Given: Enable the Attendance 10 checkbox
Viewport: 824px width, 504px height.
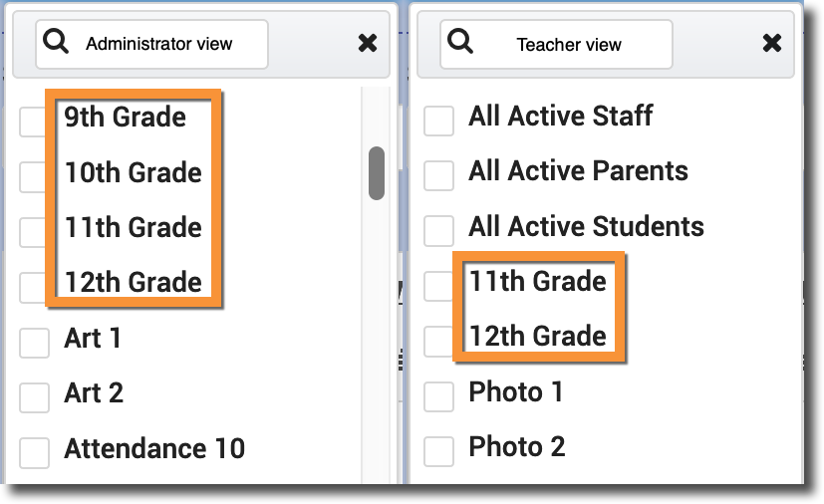Looking at the screenshot, I should click(x=35, y=453).
